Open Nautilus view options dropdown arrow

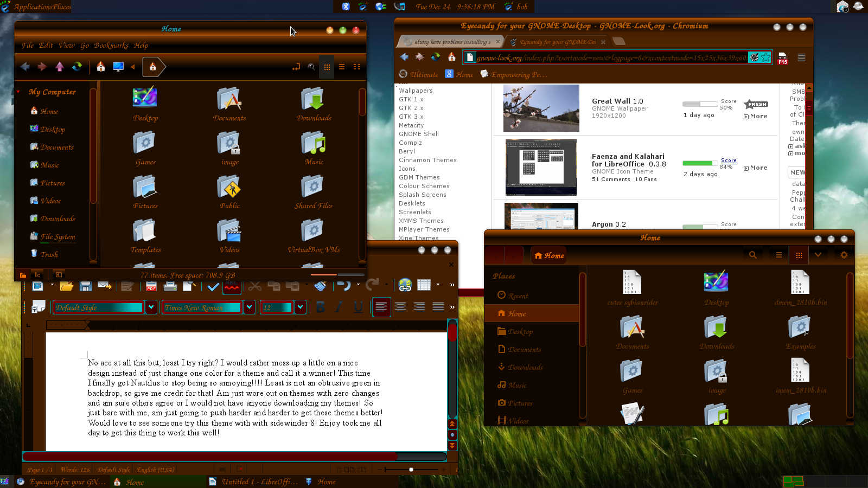818,255
